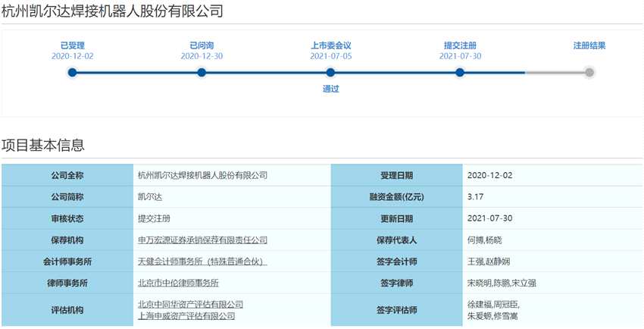644x329 pixels.
Task: Click the 受理日期 header cell
Action: (397, 175)
